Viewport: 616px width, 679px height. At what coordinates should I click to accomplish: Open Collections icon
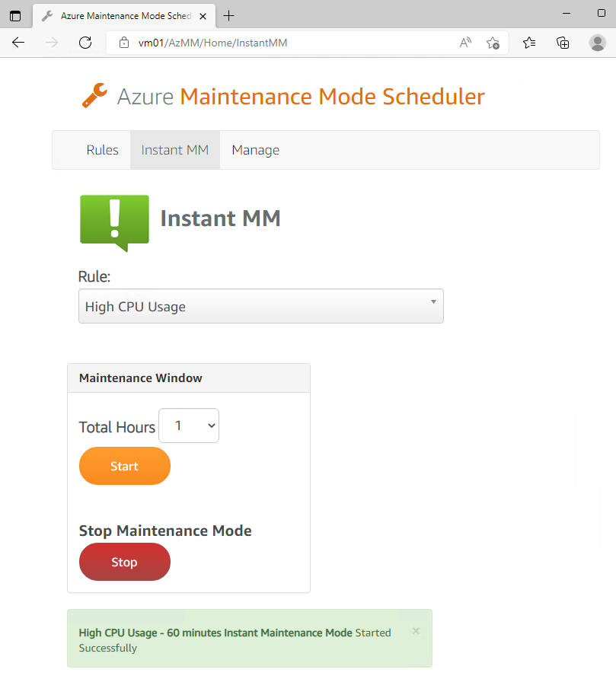563,43
